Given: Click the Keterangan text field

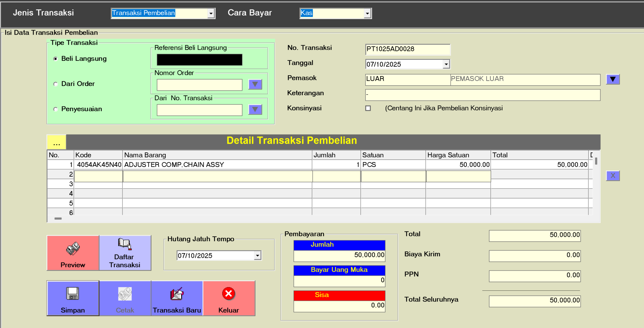Looking at the screenshot, I should pyautogui.click(x=482, y=95).
